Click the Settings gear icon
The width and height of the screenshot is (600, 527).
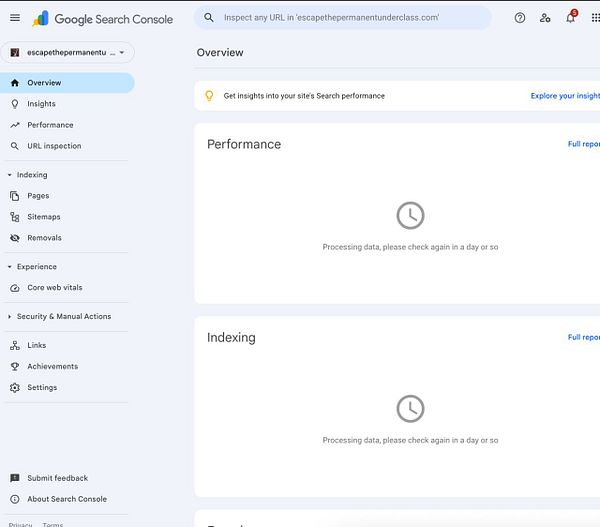[x=15, y=387]
